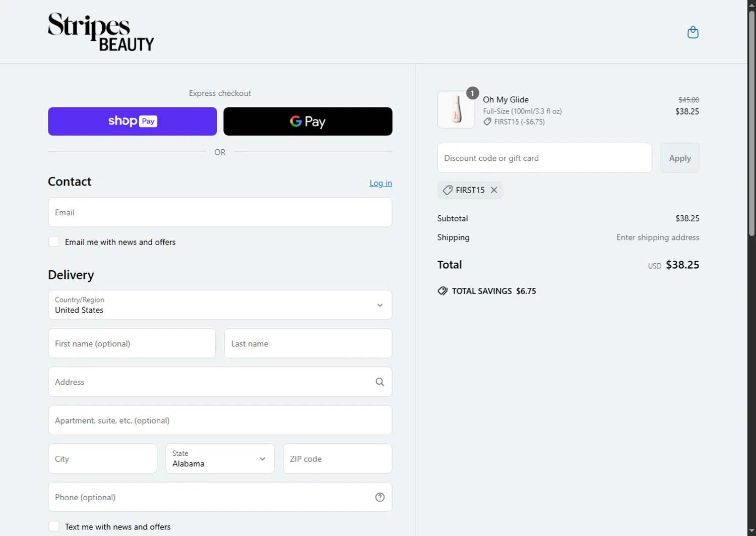This screenshot has height=536, width=756.
Task: Check Email me with news and offers
Action: click(x=54, y=242)
